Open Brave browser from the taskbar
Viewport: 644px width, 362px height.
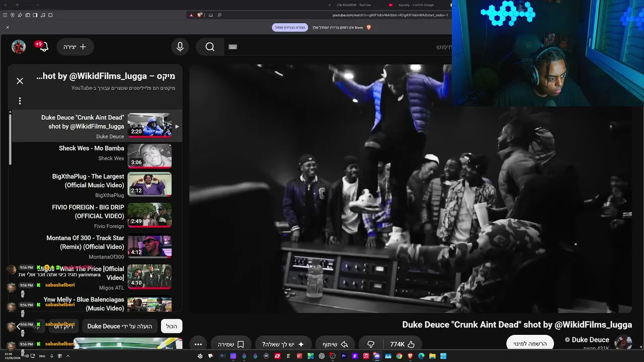tap(410, 356)
